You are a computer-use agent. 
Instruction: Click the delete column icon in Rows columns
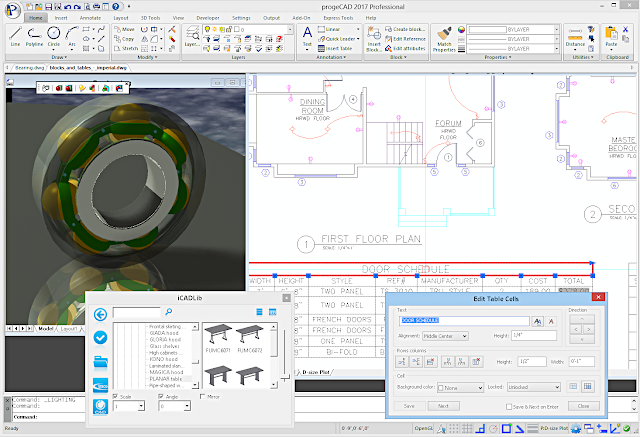[x=476, y=362]
